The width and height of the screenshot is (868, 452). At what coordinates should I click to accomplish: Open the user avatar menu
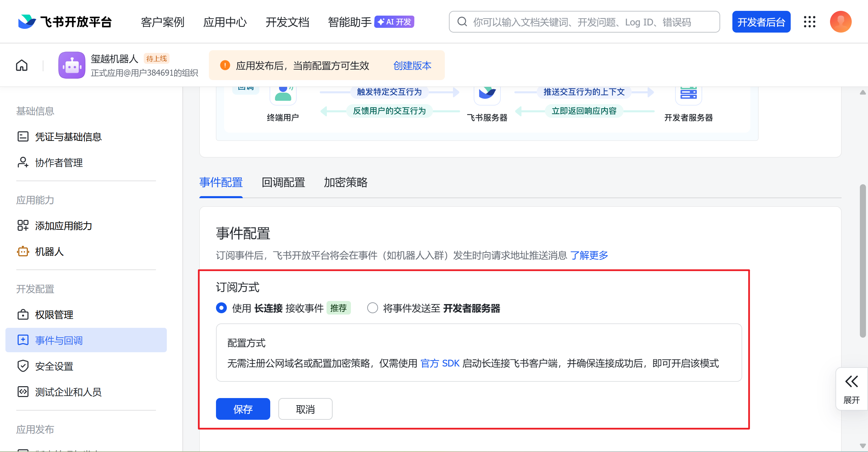pyautogui.click(x=841, y=22)
